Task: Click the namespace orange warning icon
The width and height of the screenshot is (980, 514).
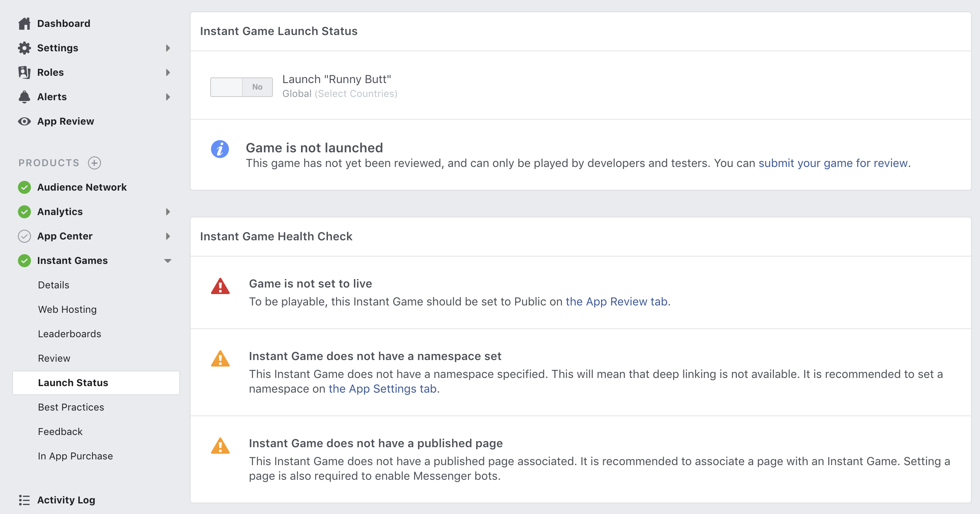Action: 220,358
